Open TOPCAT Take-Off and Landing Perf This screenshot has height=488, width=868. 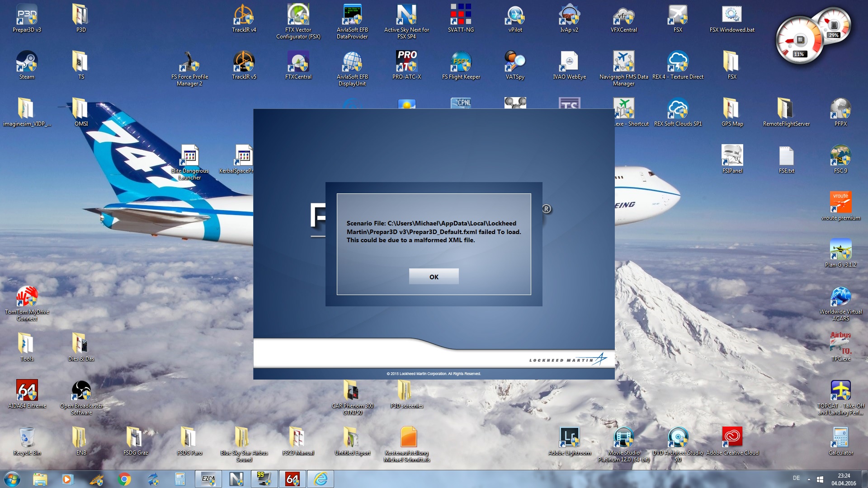[x=840, y=397]
